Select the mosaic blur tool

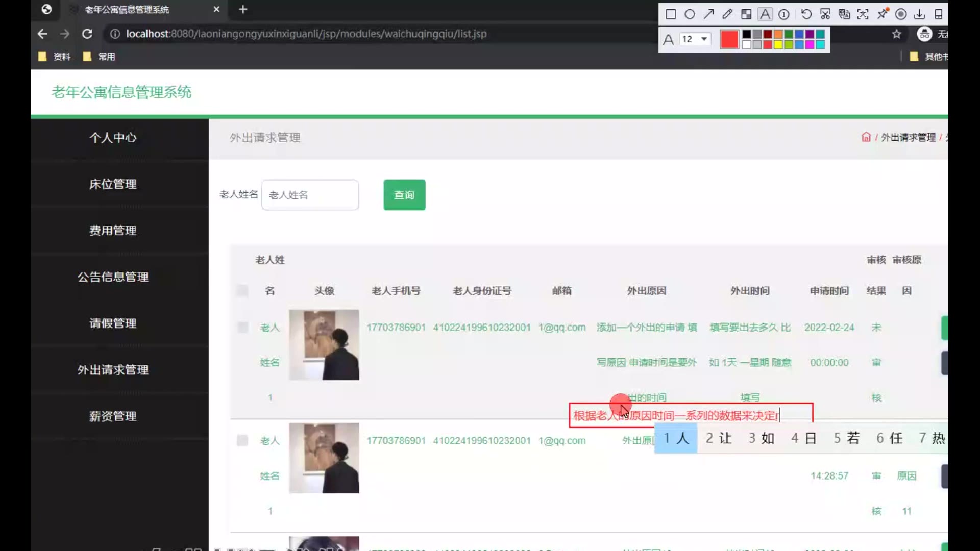coord(746,14)
